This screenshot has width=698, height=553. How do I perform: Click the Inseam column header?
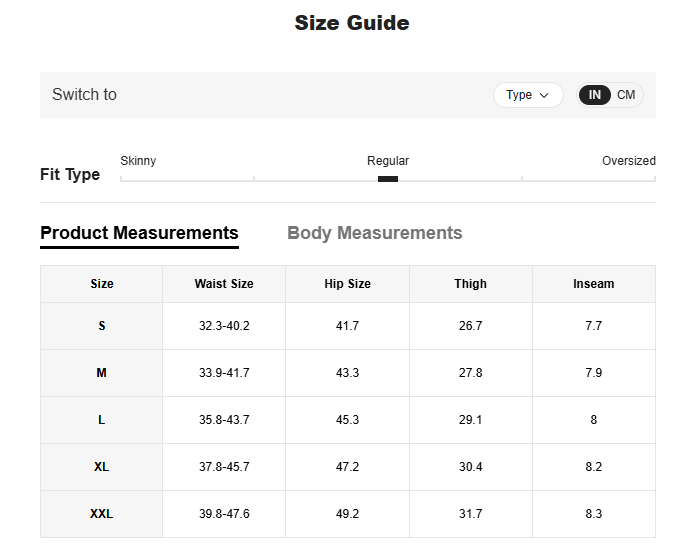pyautogui.click(x=593, y=284)
